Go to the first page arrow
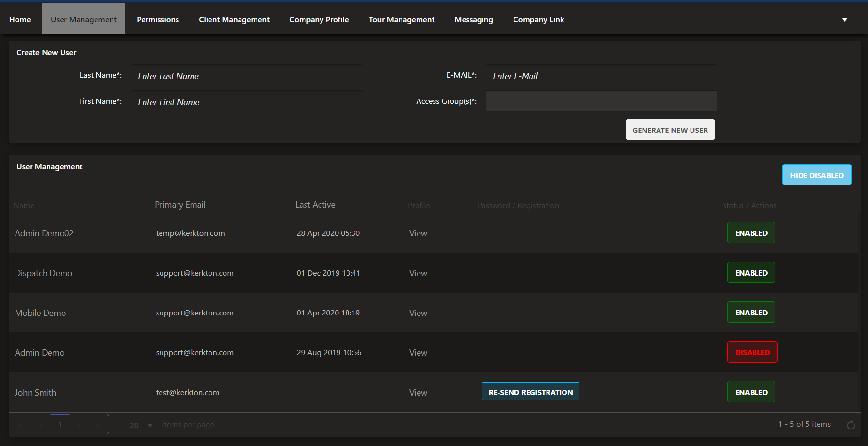Screen dimensions: 868x446 click(x=20, y=425)
